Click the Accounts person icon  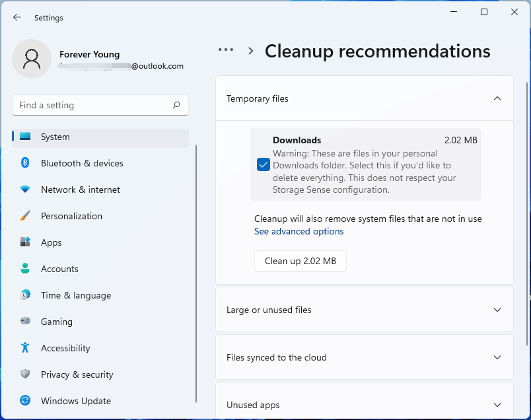tap(25, 269)
